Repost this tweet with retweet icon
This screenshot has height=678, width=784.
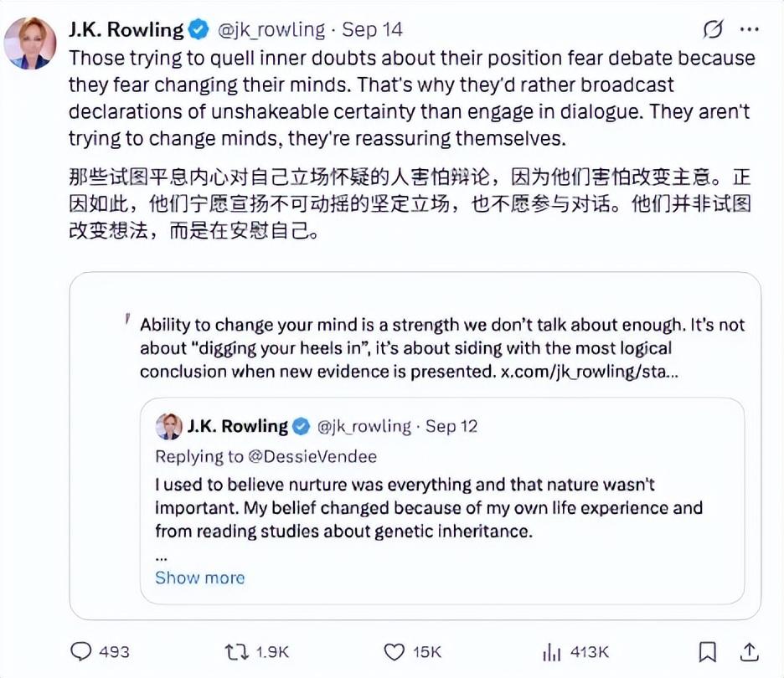(239, 651)
